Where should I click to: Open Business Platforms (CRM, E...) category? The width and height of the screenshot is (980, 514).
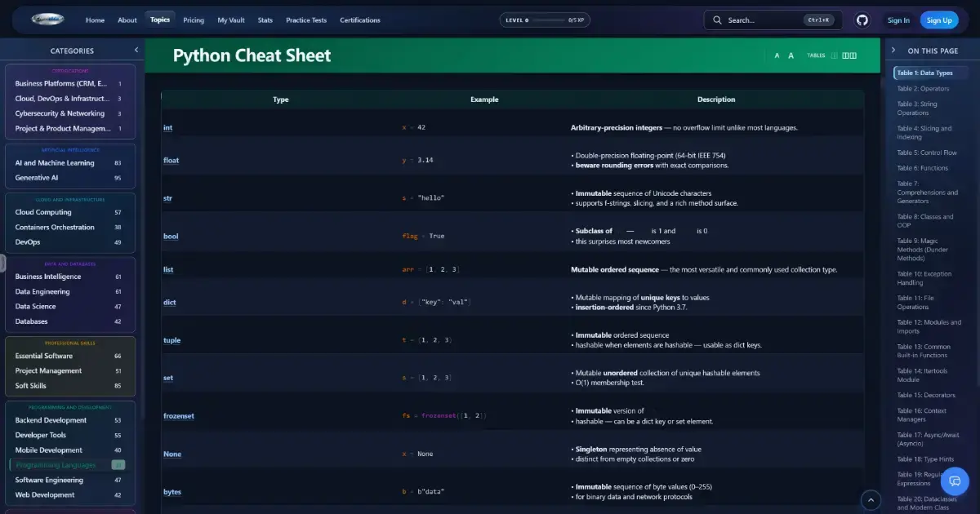[70, 83]
